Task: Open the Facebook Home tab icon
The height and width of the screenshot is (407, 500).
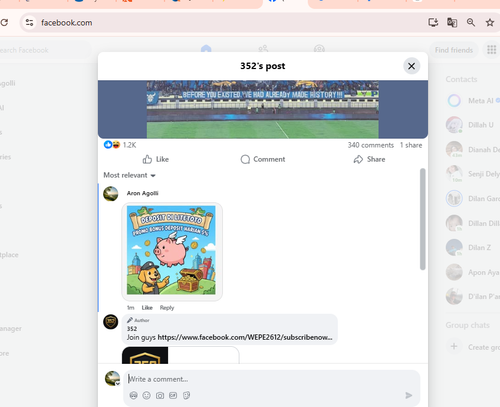Action: [206, 49]
